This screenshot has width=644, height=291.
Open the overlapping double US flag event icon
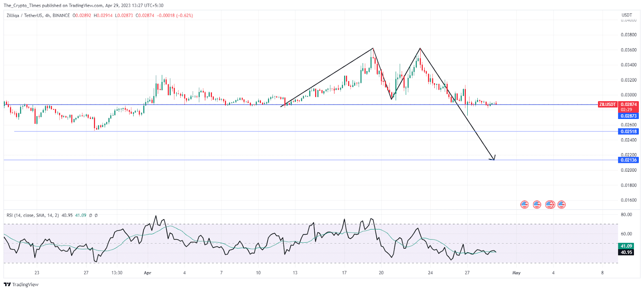pos(550,205)
